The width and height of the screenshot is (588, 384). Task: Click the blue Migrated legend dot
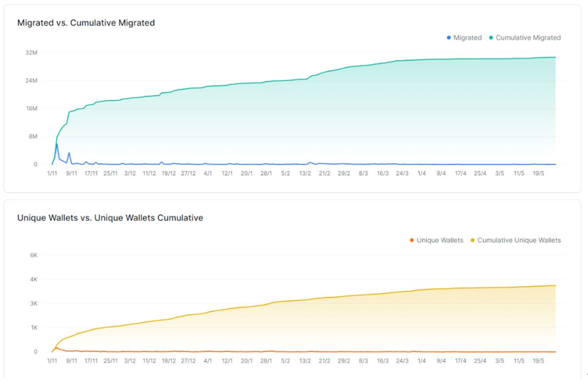pyautogui.click(x=449, y=38)
